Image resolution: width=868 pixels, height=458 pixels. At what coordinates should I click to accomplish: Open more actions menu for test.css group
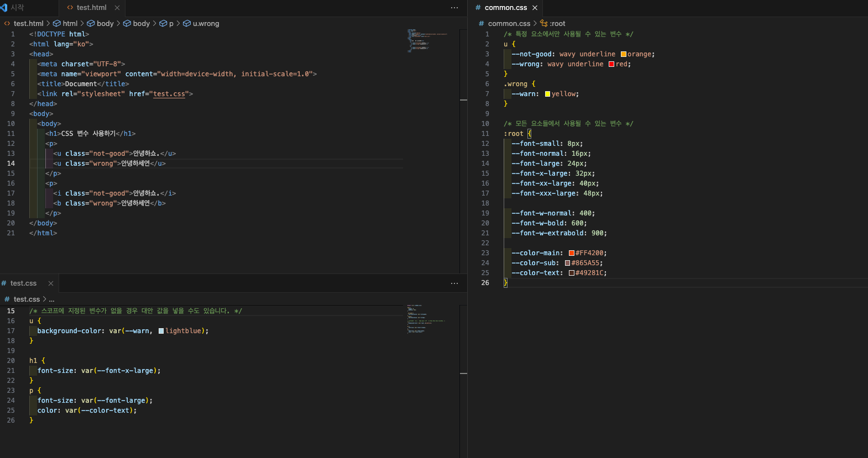coord(454,283)
